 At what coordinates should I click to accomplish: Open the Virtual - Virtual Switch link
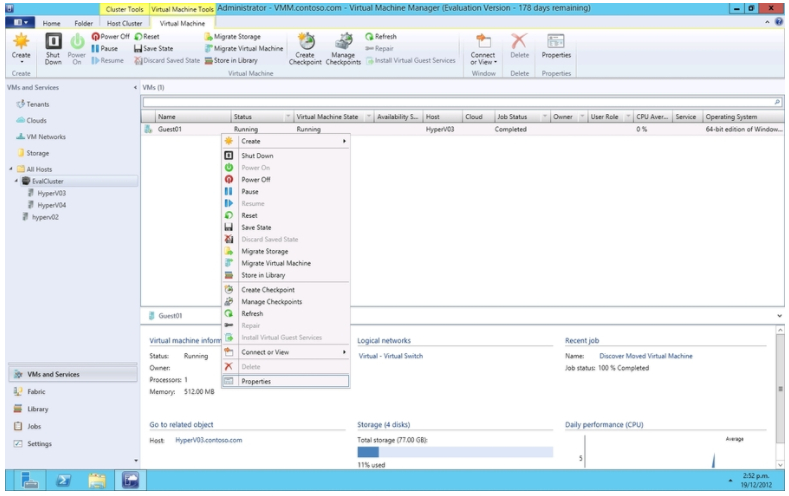390,356
